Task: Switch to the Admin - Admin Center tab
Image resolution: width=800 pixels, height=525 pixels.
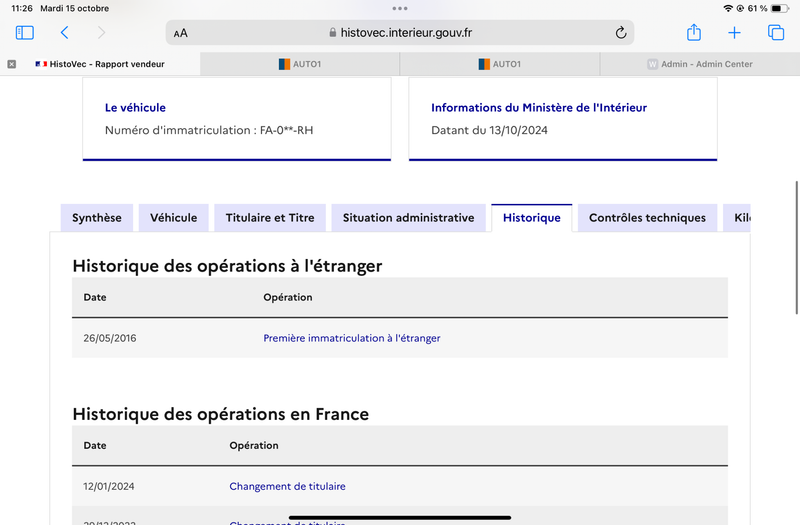Action: coord(700,64)
